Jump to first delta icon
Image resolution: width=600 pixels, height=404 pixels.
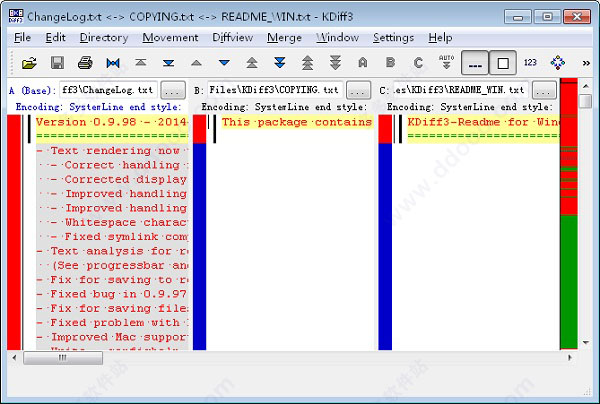point(141,62)
